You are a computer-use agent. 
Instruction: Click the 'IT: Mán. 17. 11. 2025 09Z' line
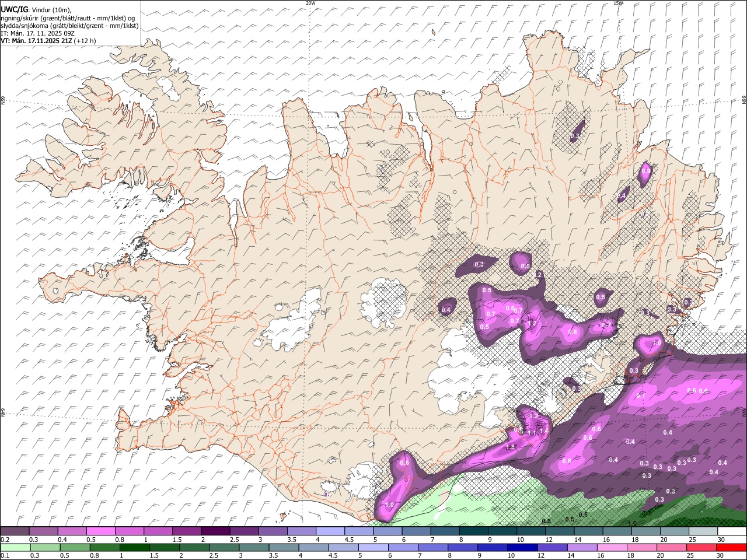[38, 33]
